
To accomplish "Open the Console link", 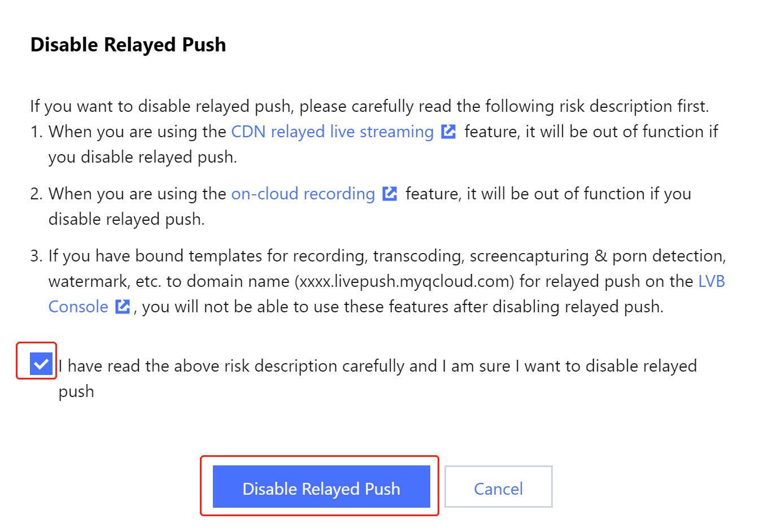I will [78, 307].
